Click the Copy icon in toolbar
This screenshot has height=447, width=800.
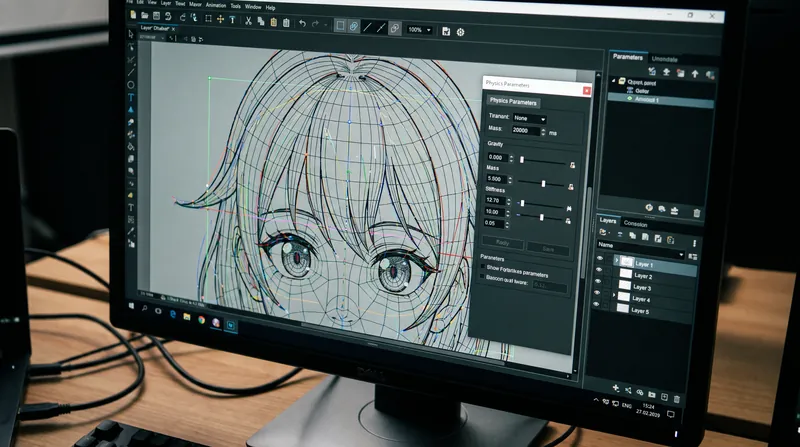click(261, 21)
